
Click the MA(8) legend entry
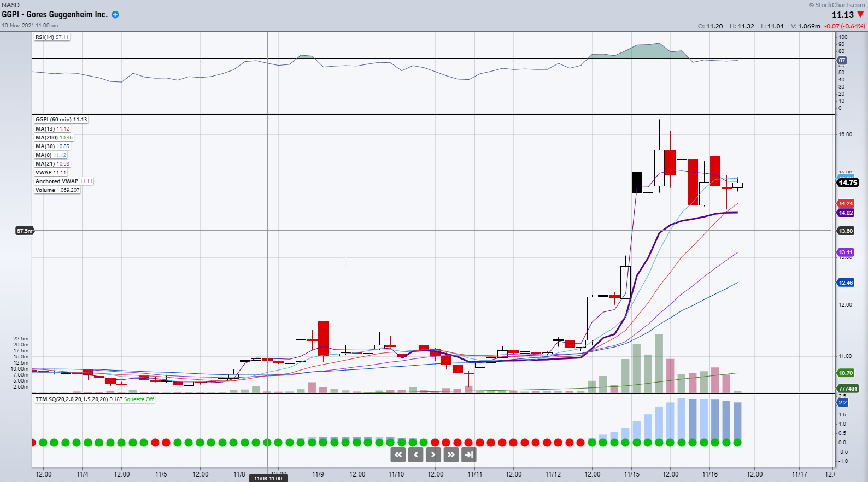[x=51, y=155]
